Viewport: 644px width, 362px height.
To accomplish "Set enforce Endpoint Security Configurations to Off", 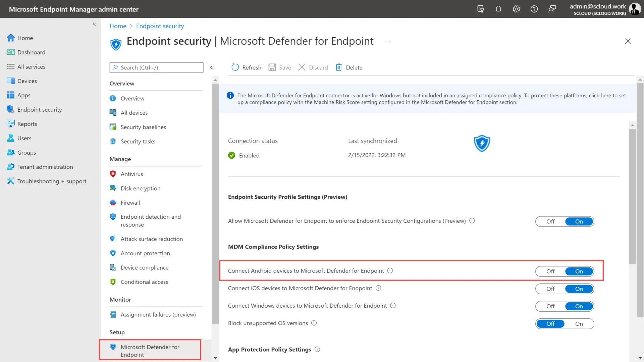I will (550, 221).
